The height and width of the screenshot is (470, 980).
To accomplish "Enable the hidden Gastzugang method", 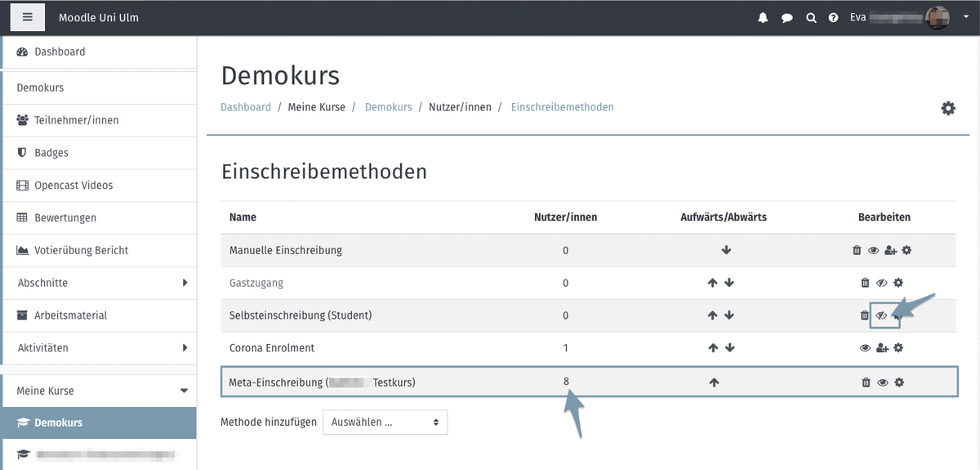I will click(882, 283).
